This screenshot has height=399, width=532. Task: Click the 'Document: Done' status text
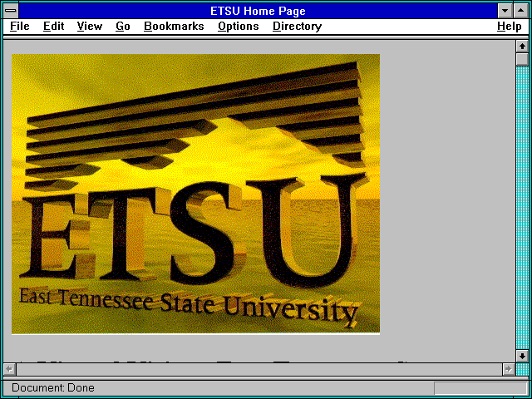(x=53, y=387)
